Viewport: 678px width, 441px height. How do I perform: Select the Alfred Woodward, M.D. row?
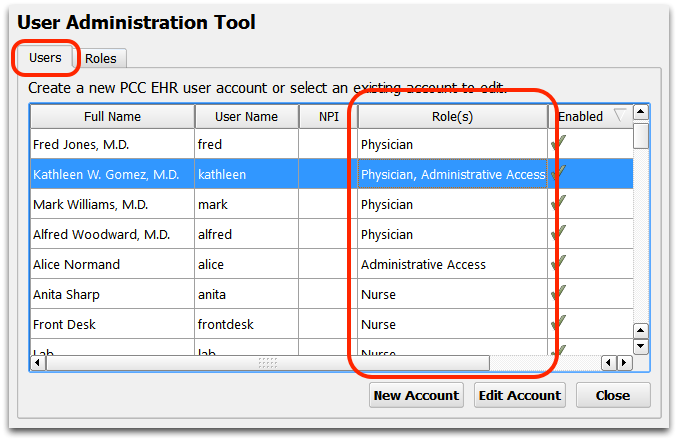point(332,234)
